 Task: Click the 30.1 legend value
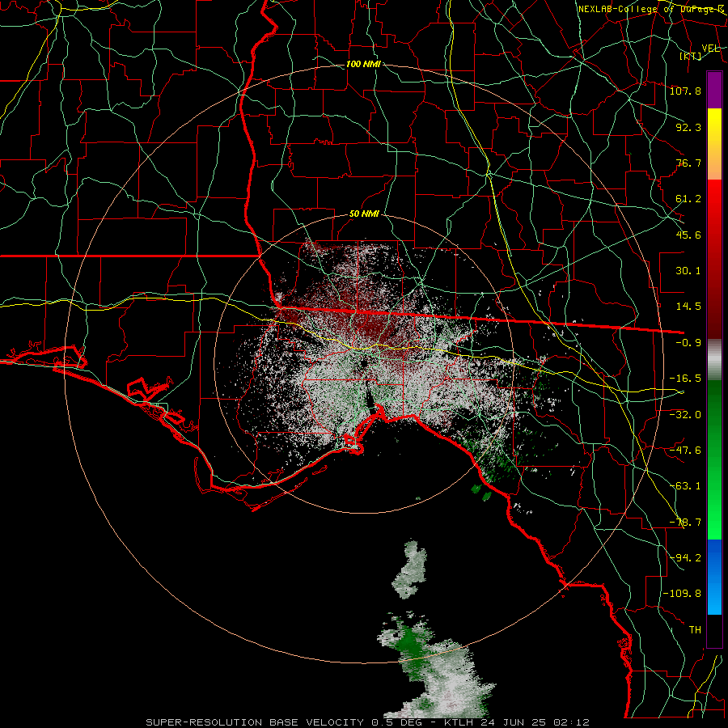688,271
